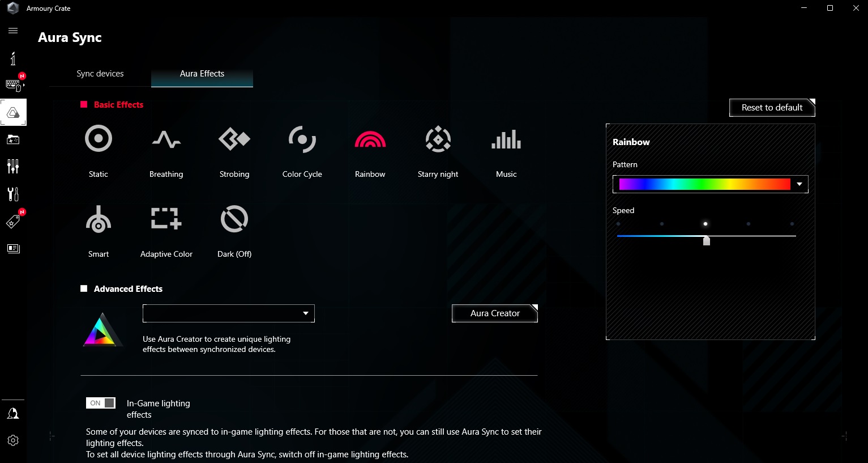Click the Speed label in Rainbow panel
868x463 pixels.
(623, 210)
